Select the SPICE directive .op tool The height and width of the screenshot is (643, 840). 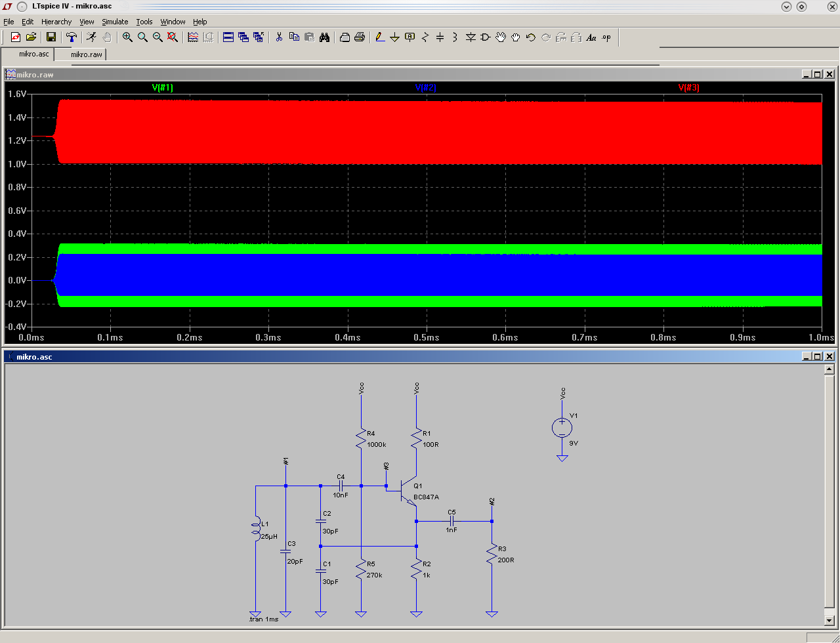click(x=606, y=37)
